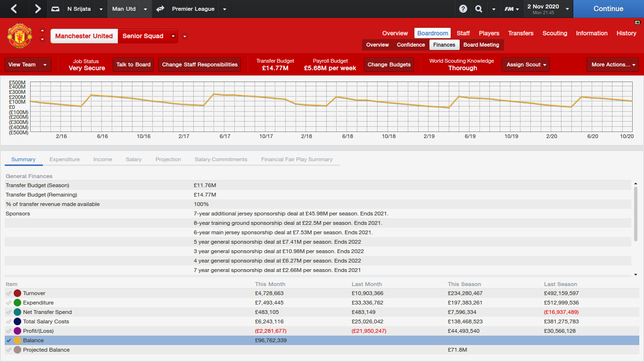Click the teal Net Transfer Spend dot
The image size is (644, 362).
[x=17, y=312]
